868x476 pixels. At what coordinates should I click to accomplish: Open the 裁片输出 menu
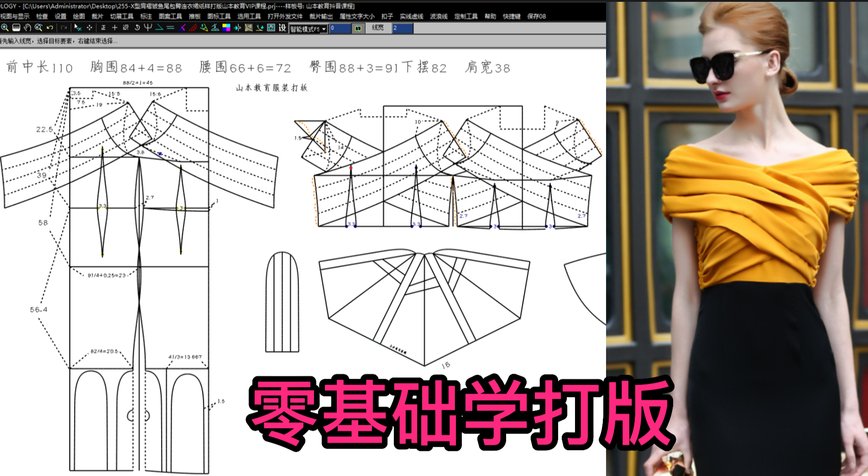(321, 16)
